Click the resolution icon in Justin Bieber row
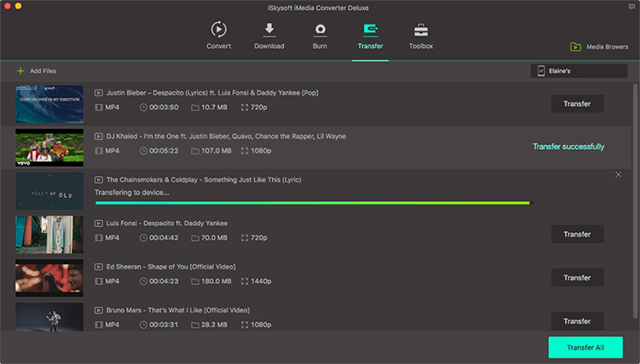The height and width of the screenshot is (364, 640). pos(245,107)
